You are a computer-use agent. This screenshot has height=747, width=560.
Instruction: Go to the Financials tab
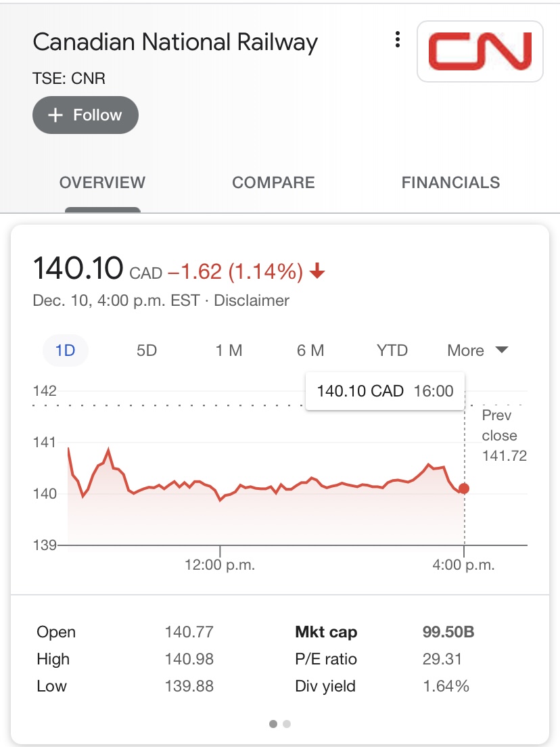(450, 183)
